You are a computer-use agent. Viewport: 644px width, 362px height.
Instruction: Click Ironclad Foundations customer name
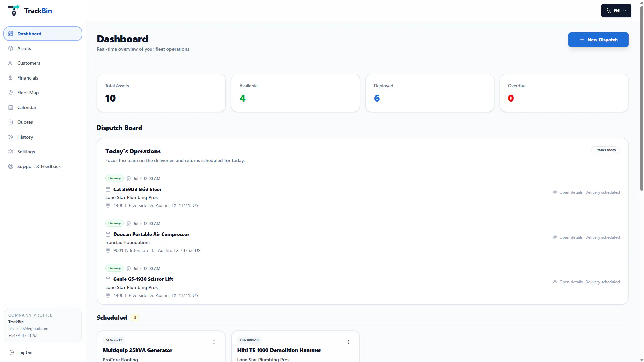[128, 242]
